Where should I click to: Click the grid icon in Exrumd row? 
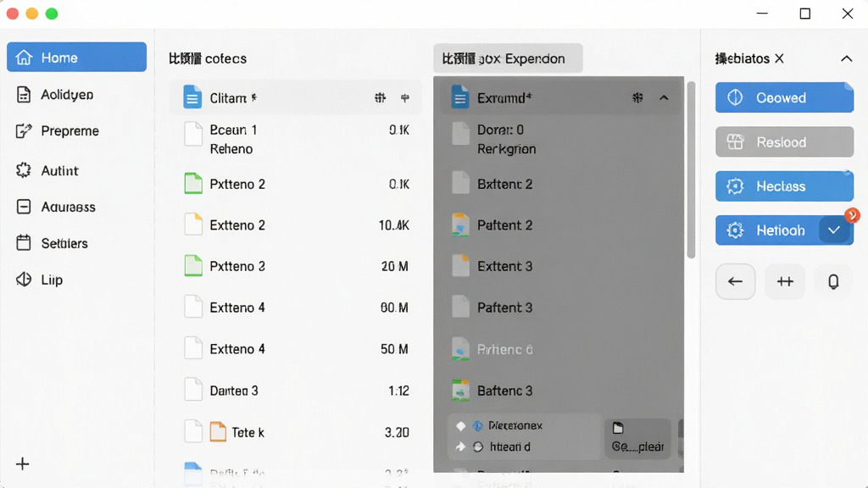tap(637, 98)
